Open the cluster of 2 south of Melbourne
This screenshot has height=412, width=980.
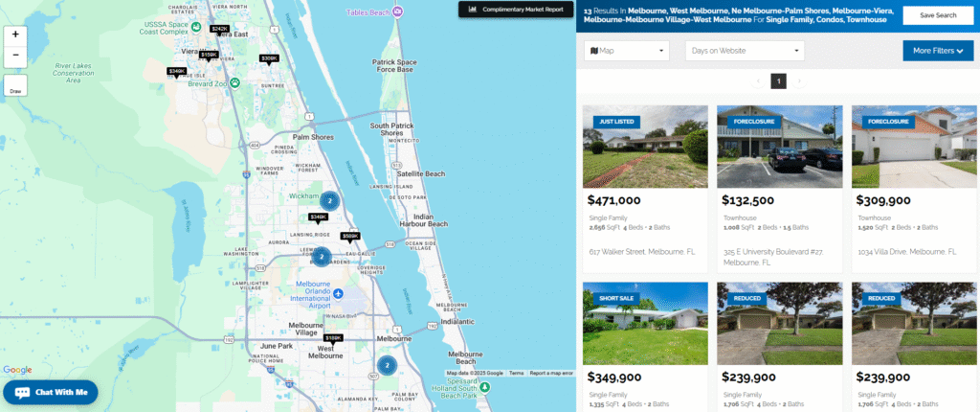pyautogui.click(x=387, y=365)
